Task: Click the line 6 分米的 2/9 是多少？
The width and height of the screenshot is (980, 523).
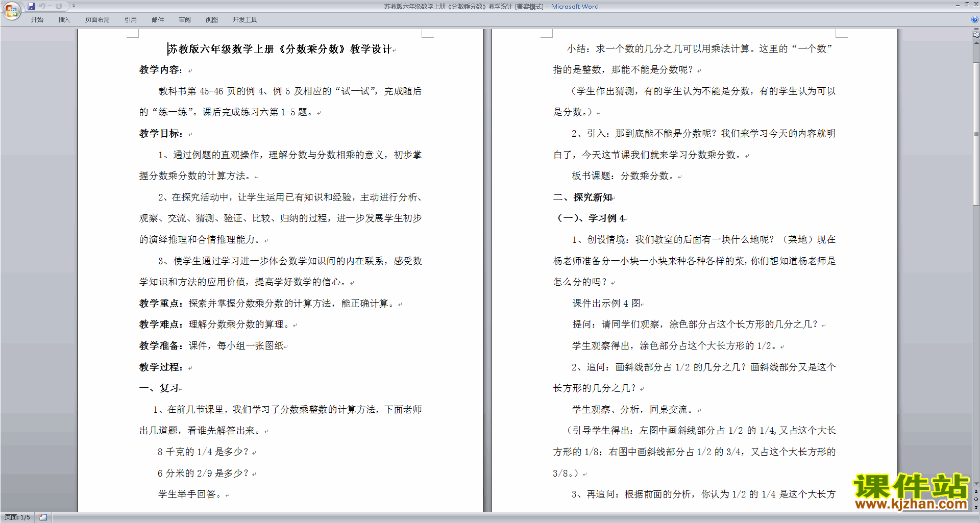Action: [x=203, y=474]
